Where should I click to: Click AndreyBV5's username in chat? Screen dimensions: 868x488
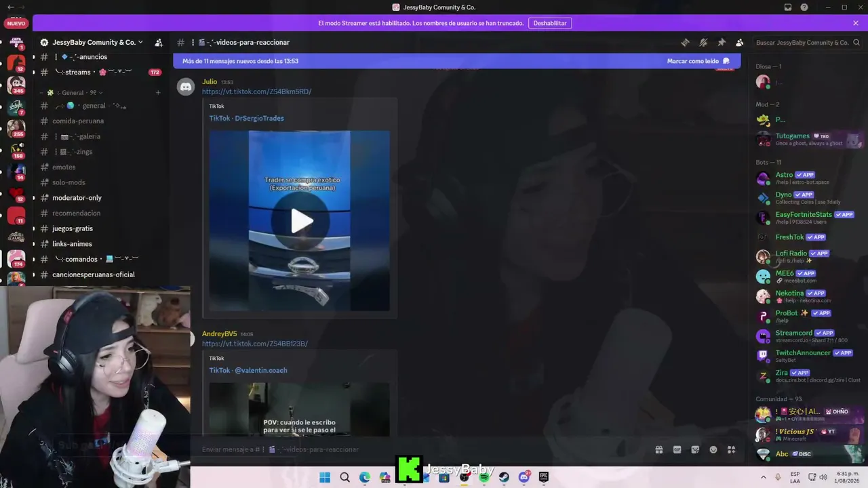pos(220,334)
